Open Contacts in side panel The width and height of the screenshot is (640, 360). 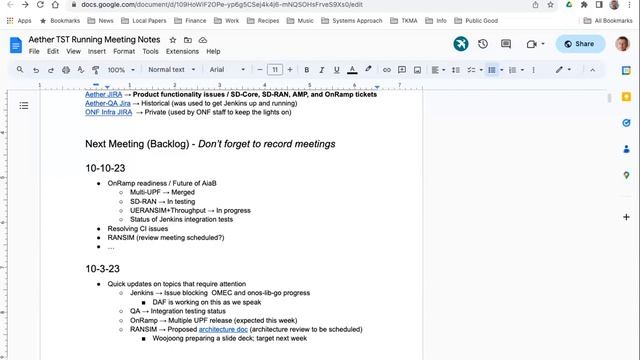[626, 149]
